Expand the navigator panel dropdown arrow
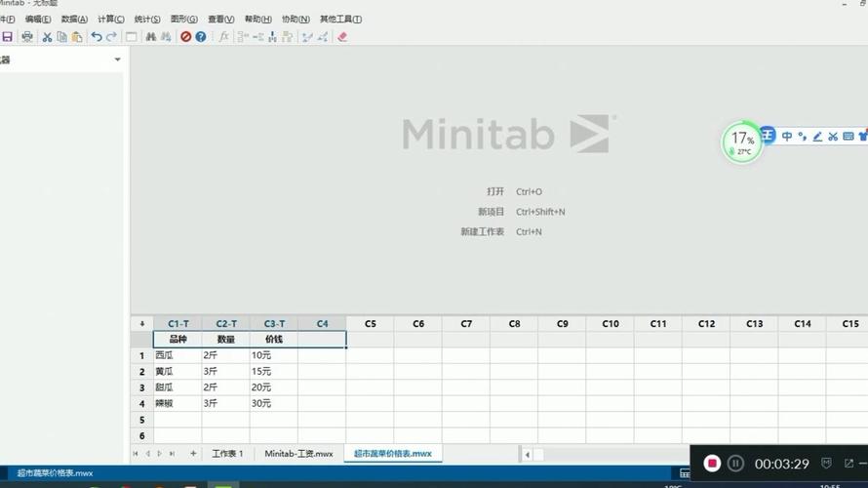 pyautogui.click(x=117, y=60)
